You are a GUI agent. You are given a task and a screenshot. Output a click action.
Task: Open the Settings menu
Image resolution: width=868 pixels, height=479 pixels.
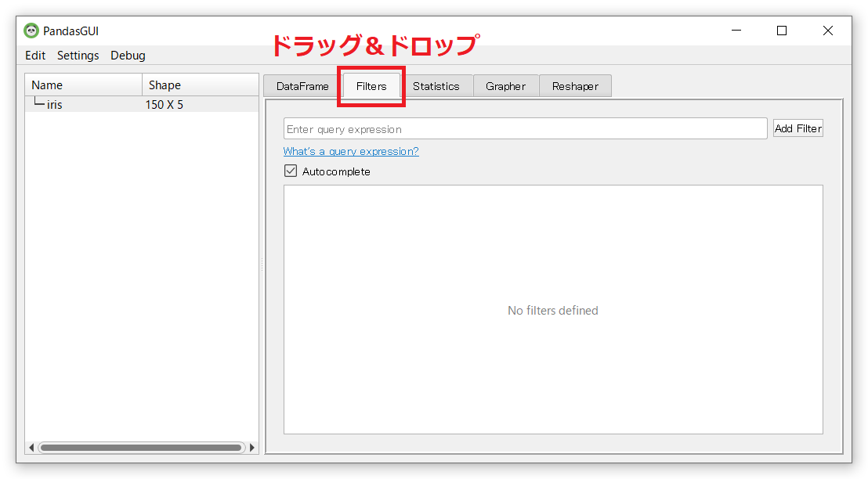[78, 56]
